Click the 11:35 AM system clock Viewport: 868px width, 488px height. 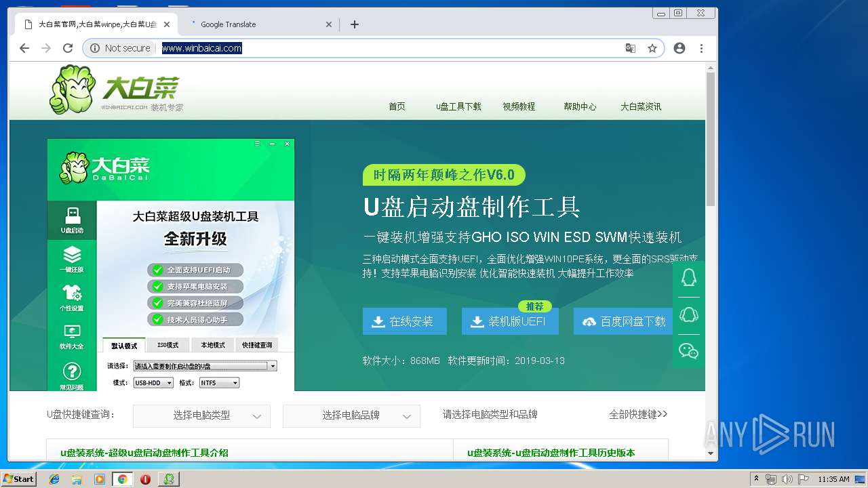click(833, 479)
